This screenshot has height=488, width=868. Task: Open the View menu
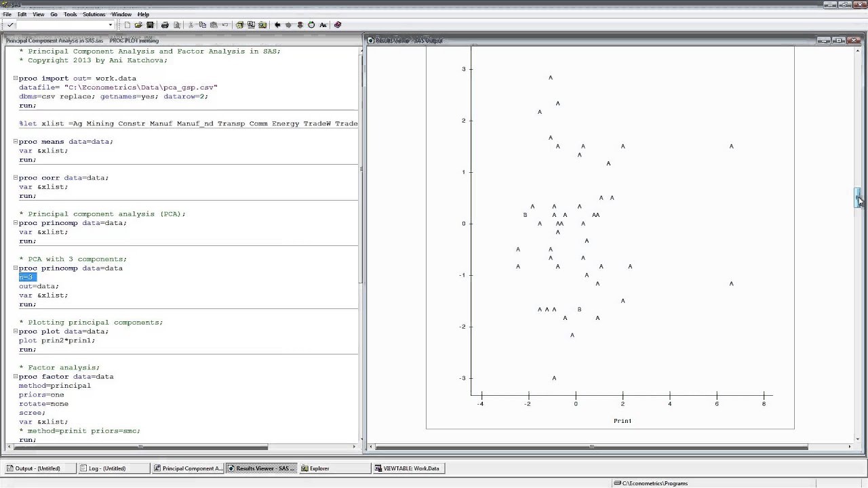(39, 14)
